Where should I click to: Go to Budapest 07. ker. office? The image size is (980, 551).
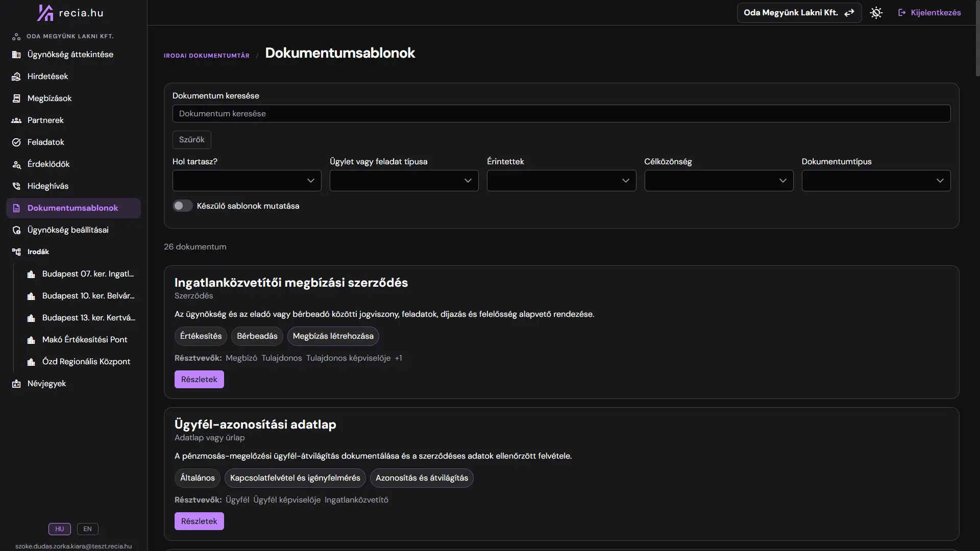82,274
